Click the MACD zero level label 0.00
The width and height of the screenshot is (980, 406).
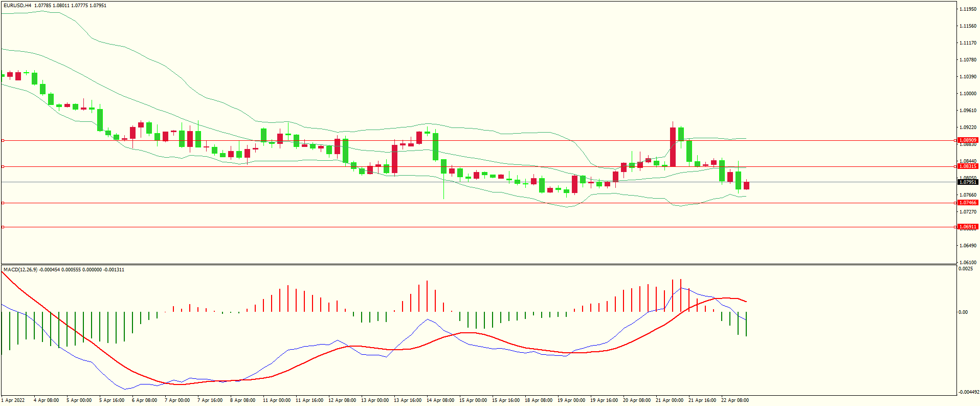tap(963, 312)
